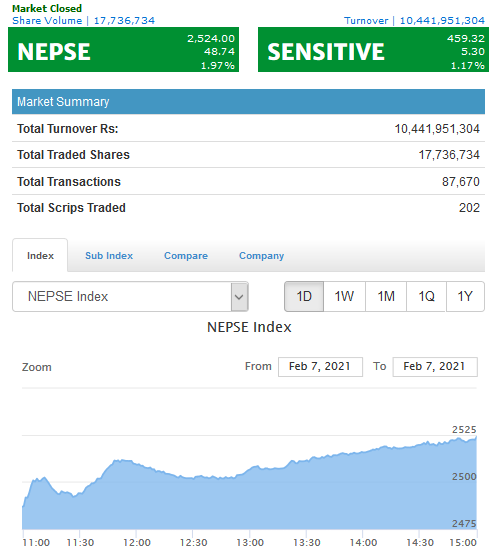Image resolution: width=495 pixels, height=554 pixels.
Task: Click the 14:30 label on chart axis
Action: click(420, 542)
